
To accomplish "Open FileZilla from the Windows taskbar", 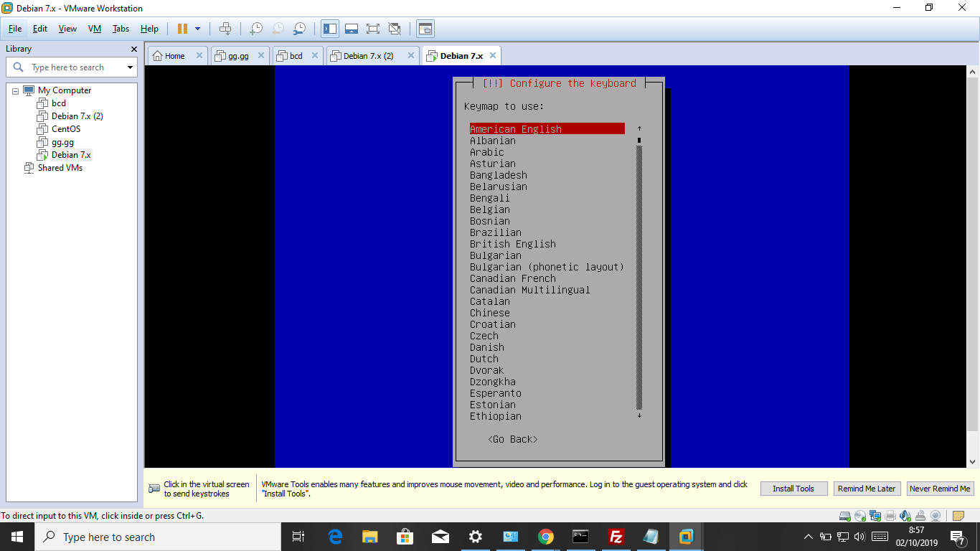I will 615,537.
